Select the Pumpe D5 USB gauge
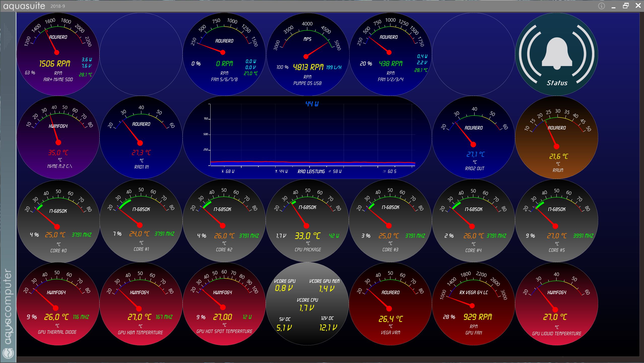This screenshot has height=363, width=644. 307,54
